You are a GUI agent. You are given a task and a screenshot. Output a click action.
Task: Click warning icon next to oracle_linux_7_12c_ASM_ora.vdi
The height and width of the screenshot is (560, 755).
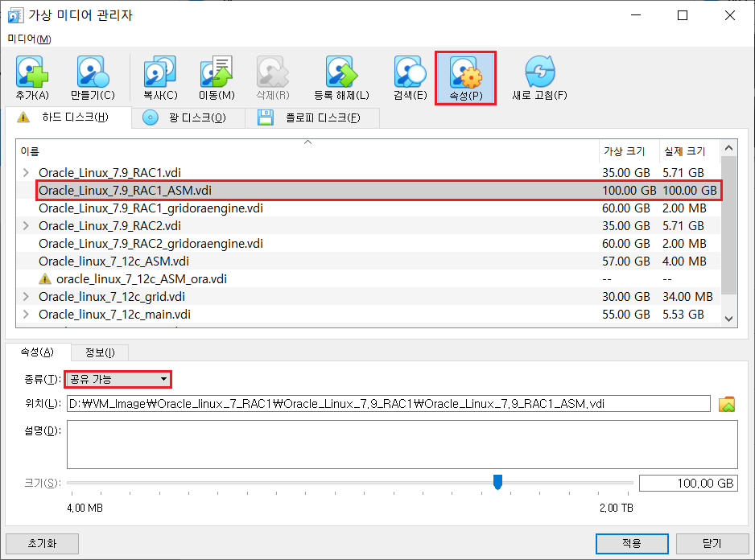[x=45, y=279]
